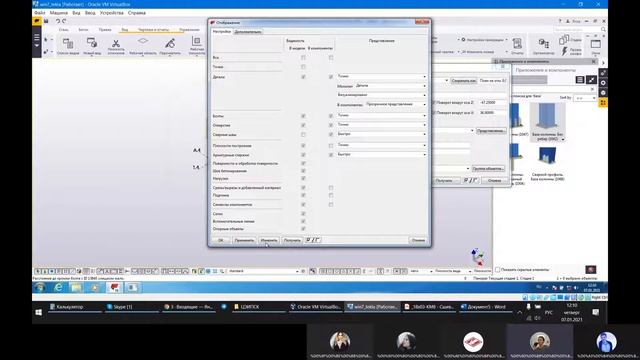Switch to Дополнительно tab in display dialog
640x360 pixels.
(x=248, y=31)
